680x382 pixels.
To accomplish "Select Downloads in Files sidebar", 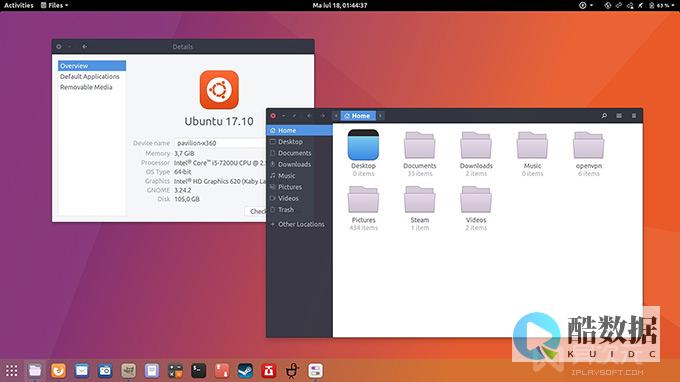I will (x=299, y=164).
